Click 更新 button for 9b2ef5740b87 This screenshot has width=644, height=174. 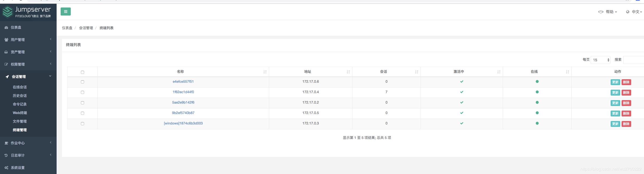point(615,114)
